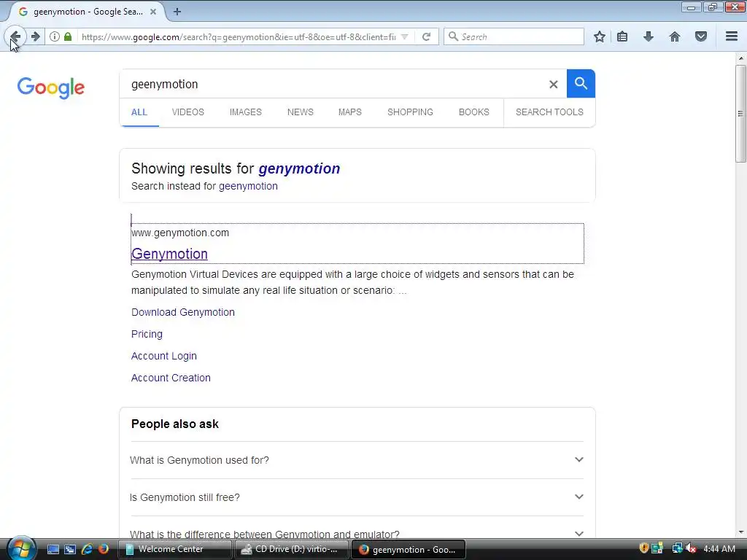View connection details via the green padlock
Image resolution: width=747 pixels, height=560 pixels.
68,36
